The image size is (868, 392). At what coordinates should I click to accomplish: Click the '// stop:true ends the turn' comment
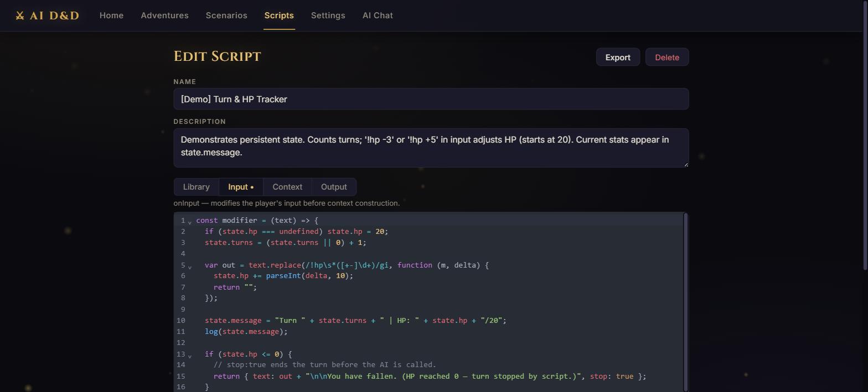[x=325, y=364]
